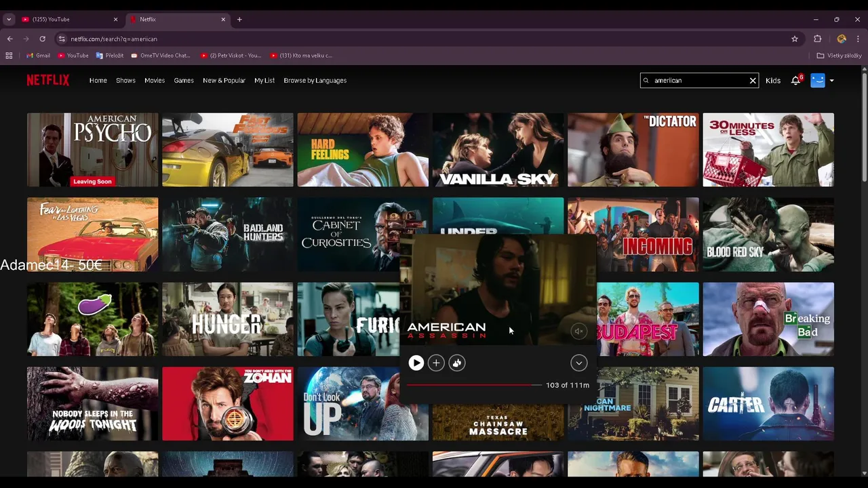Focus the Netflix search input
Viewport: 868px width, 488px height.
pyautogui.click(x=699, y=81)
